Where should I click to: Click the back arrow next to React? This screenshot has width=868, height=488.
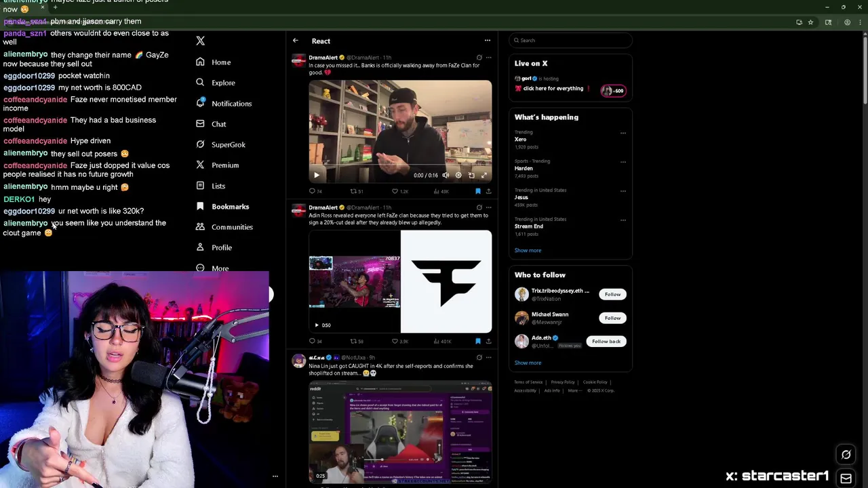pos(296,41)
